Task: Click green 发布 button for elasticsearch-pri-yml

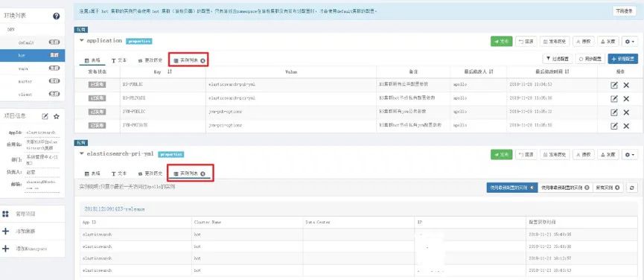Action: click(x=502, y=155)
